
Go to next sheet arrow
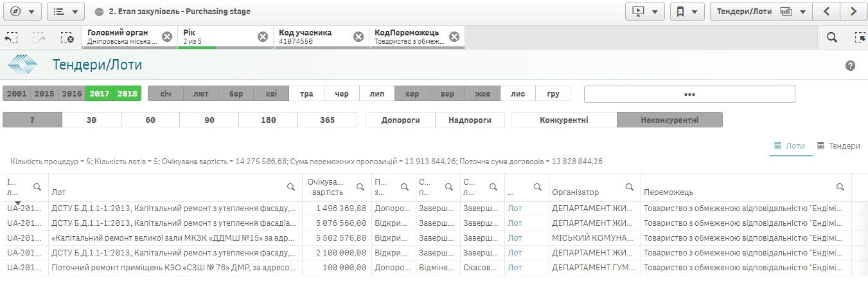854,12
